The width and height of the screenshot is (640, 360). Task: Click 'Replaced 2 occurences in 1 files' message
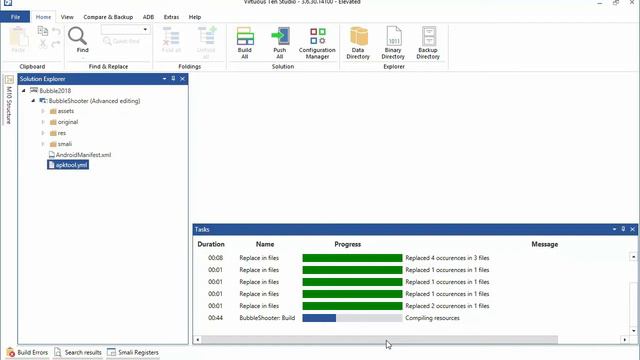(x=447, y=306)
